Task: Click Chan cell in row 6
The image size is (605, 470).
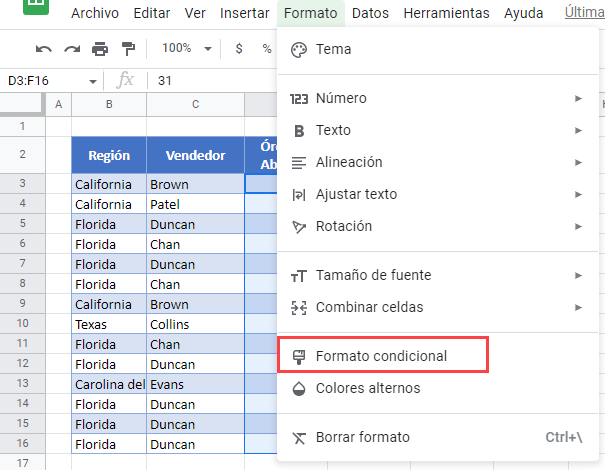Action: pos(196,244)
